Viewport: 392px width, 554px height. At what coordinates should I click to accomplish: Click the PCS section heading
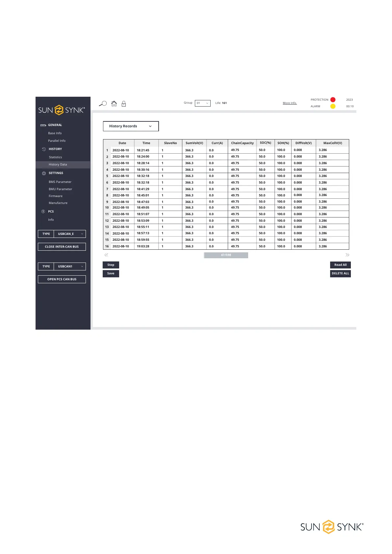[51, 212]
